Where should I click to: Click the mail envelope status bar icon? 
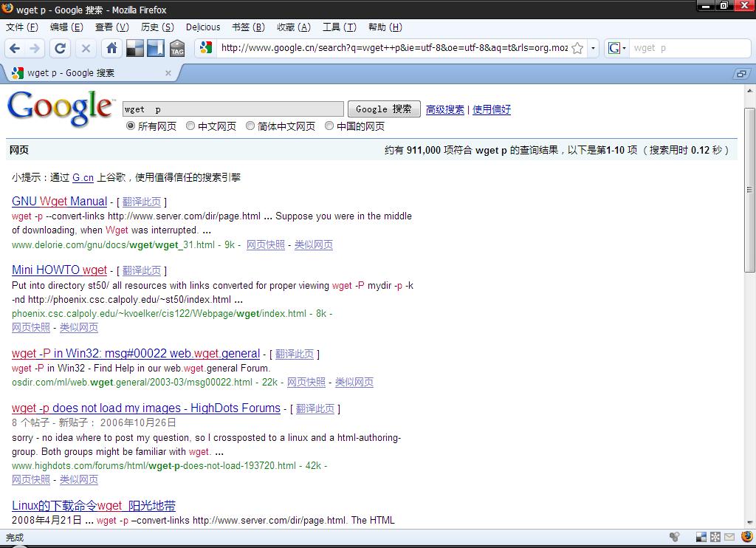[729, 536]
